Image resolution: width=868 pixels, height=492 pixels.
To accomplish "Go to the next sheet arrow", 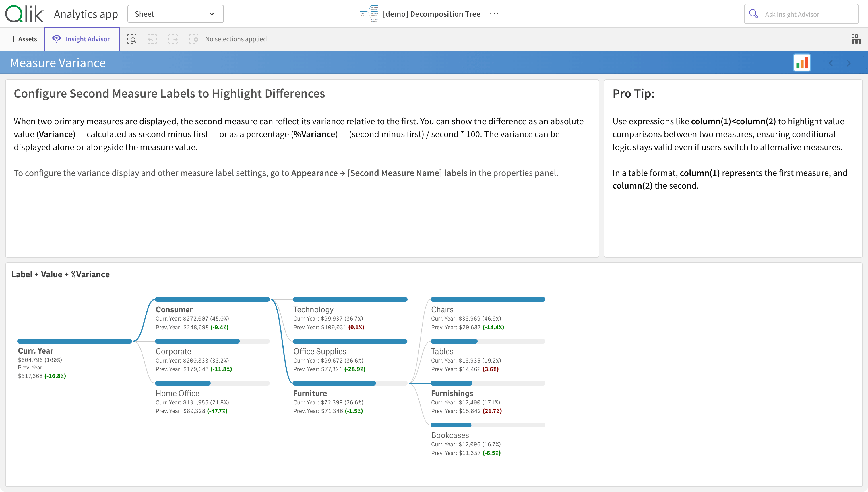I will point(848,63).
